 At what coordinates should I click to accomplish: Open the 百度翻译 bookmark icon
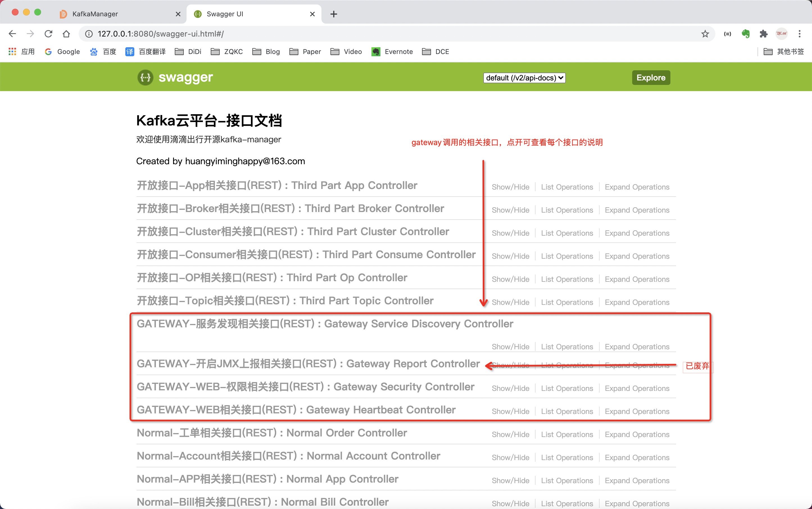point(130,51)
